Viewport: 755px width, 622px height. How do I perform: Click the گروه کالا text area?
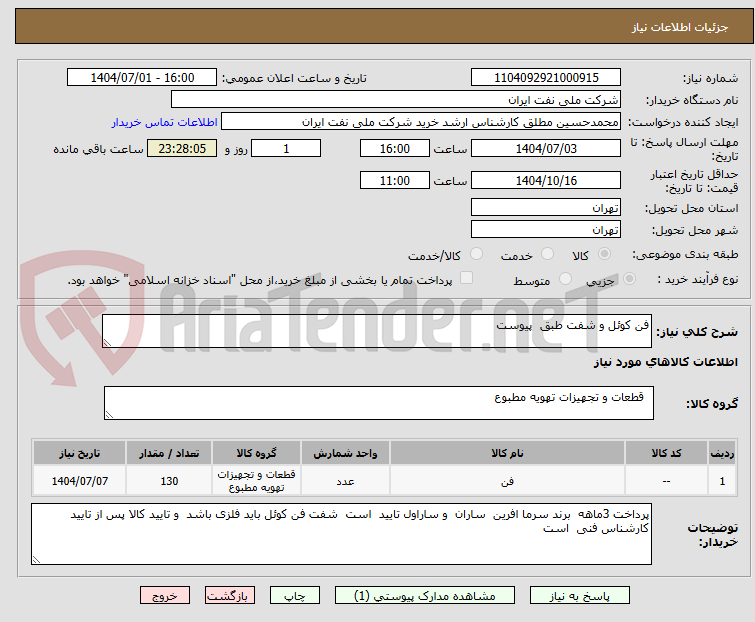[379, 403]
